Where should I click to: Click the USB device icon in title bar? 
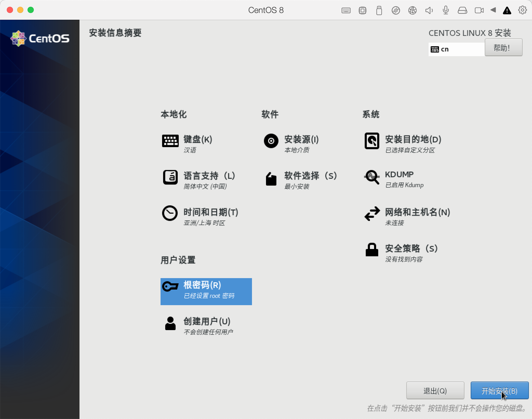(x=379, y=10)
